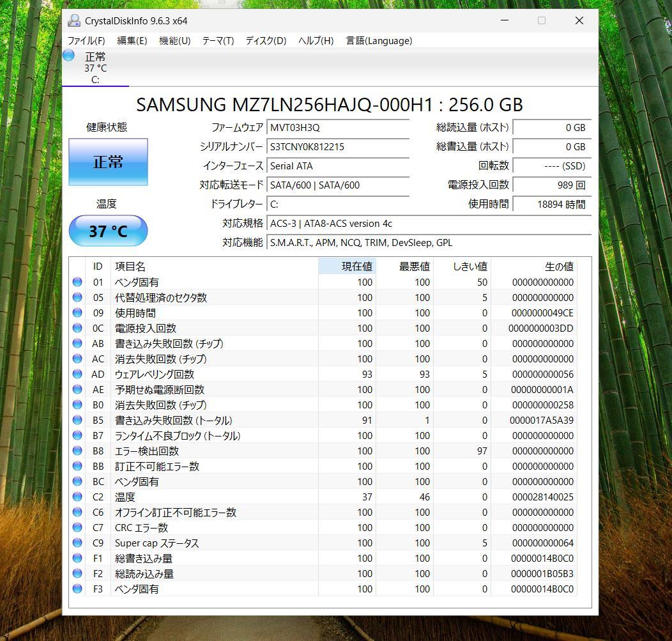Open the テーマ dropdown menu
The image size is (672, 641).
coord(218,40)
